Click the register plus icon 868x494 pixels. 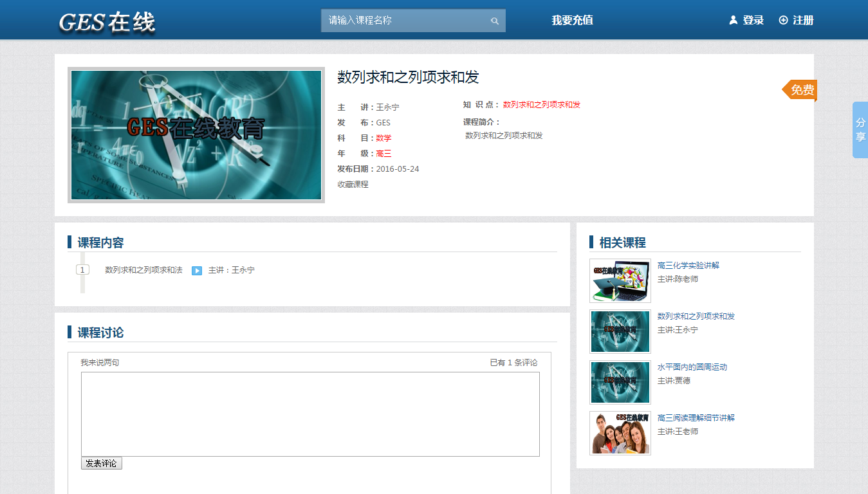[x=783, y=21]
